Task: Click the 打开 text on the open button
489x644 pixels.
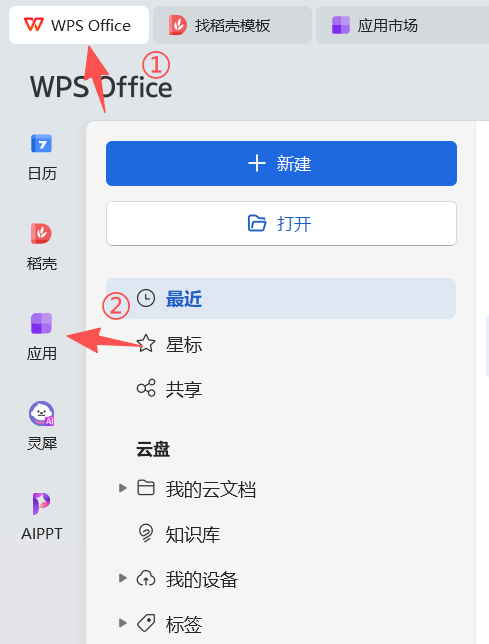Action: [294, 224]
